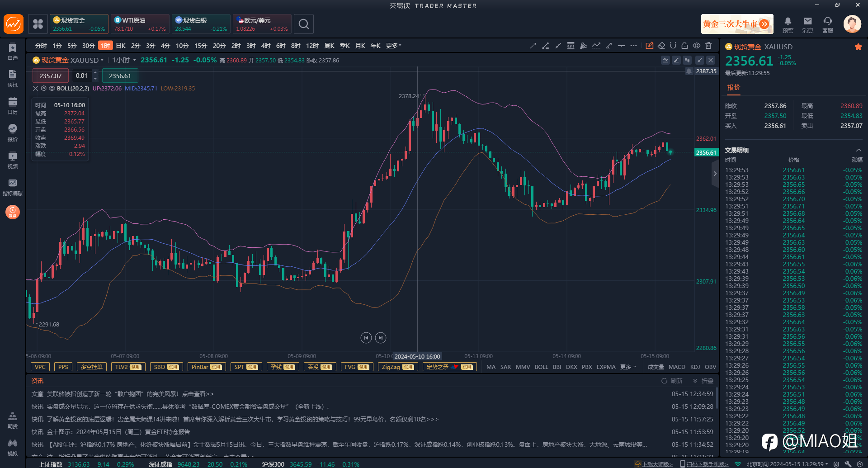Open the news flash (快讯) sidebar icon
The image size is (868, 468).
point(13,78)
